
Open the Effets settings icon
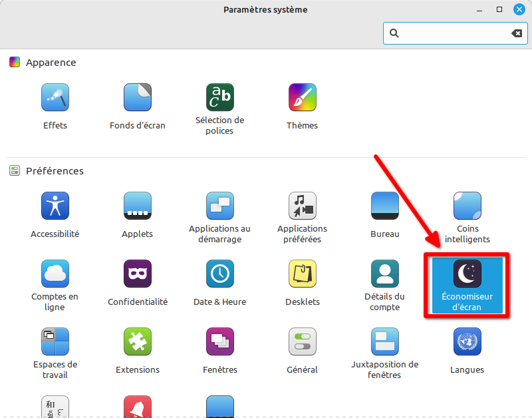click(55, 98)
